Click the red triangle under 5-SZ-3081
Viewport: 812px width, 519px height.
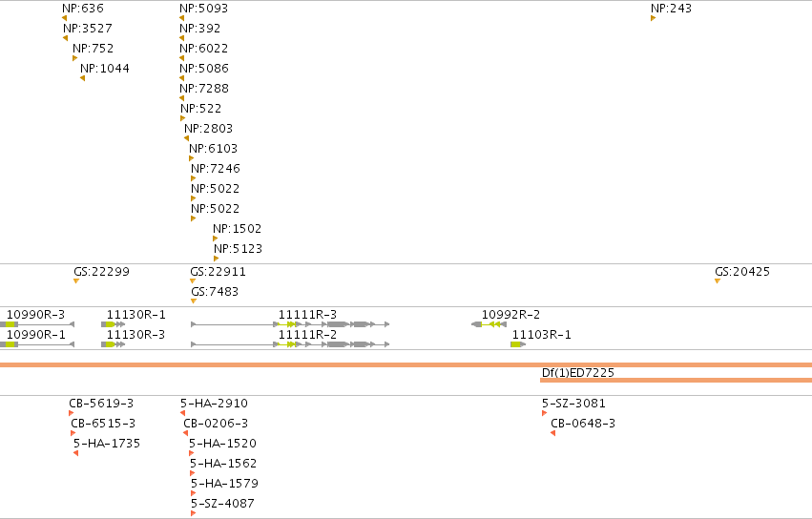[544, 413]
